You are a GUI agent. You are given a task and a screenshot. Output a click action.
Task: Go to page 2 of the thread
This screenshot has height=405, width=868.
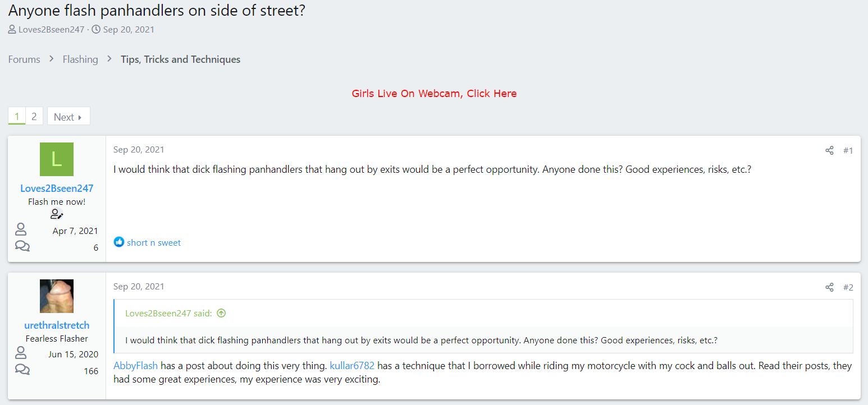pos(34,117)
